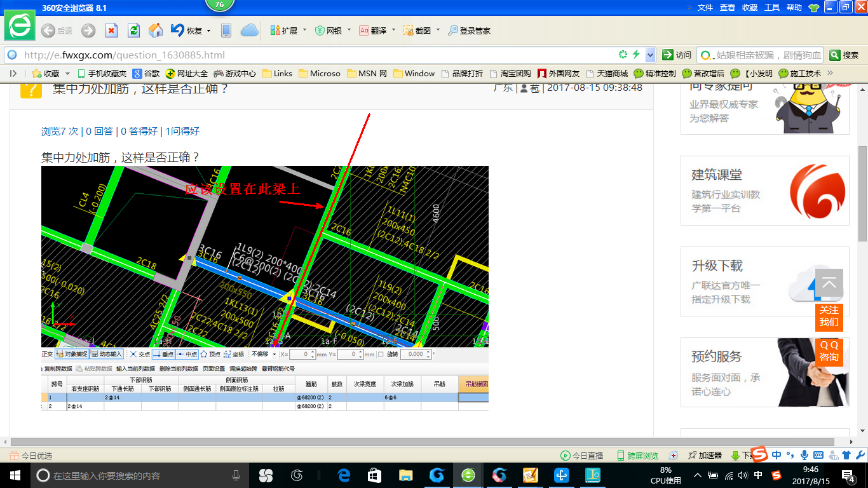
Task: Open 今日优选 in the status bar
Action: tap(31, 456)
